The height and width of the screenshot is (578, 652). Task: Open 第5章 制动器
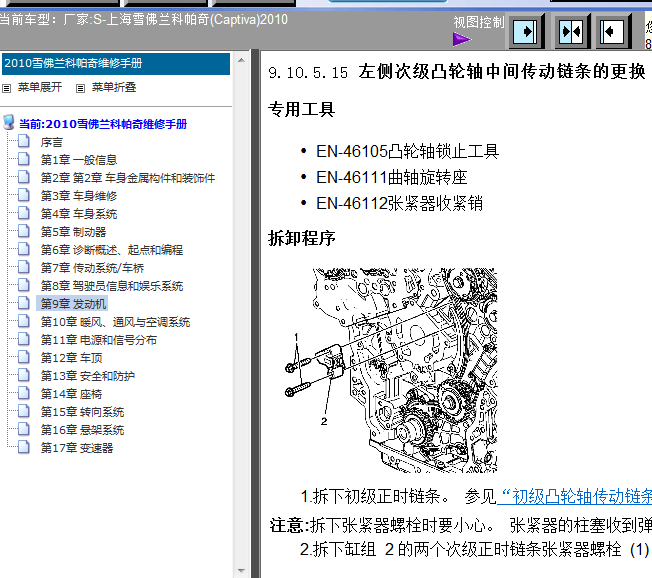pos(73,232)
